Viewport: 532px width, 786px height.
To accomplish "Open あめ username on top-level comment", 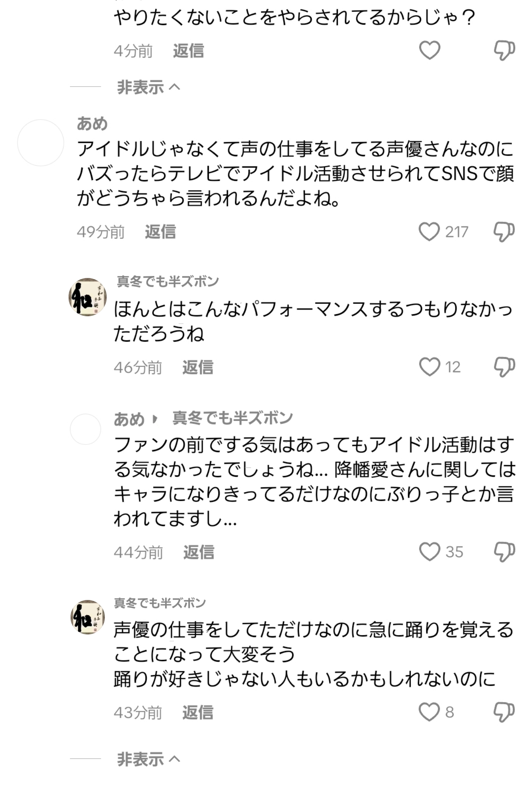I will click(x=92, y=124).
